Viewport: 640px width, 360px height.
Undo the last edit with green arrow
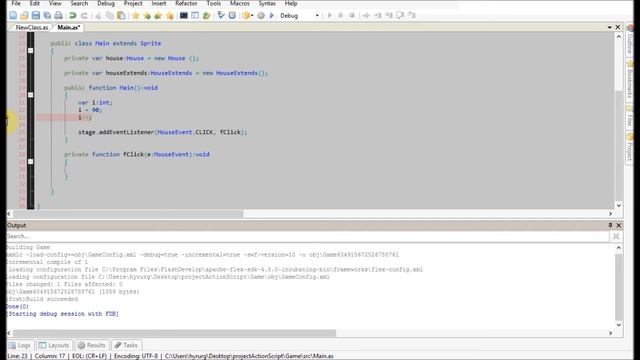click(x=73, y=16)
